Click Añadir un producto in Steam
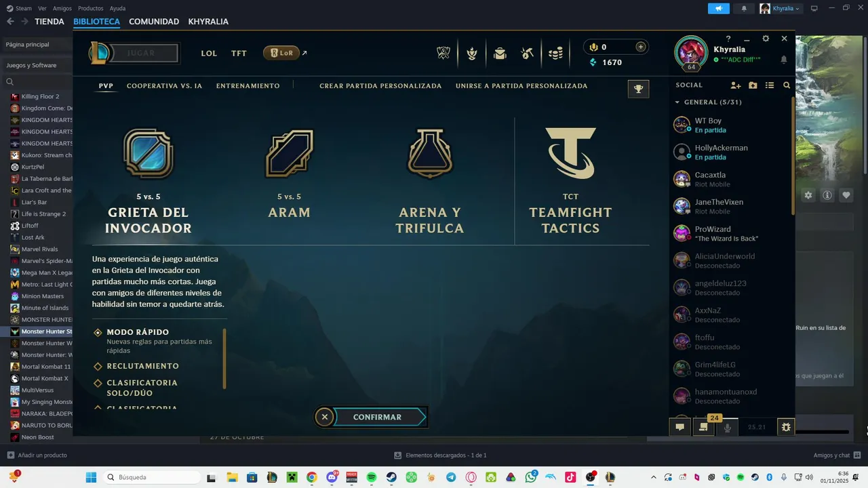Viewport: 868px width, 488px height. pos(37,455)
